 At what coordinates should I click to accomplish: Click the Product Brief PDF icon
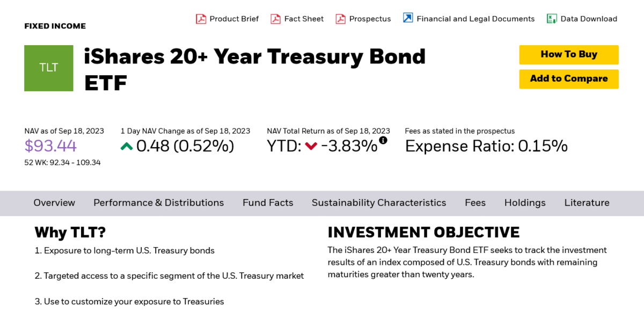point(201,19)
